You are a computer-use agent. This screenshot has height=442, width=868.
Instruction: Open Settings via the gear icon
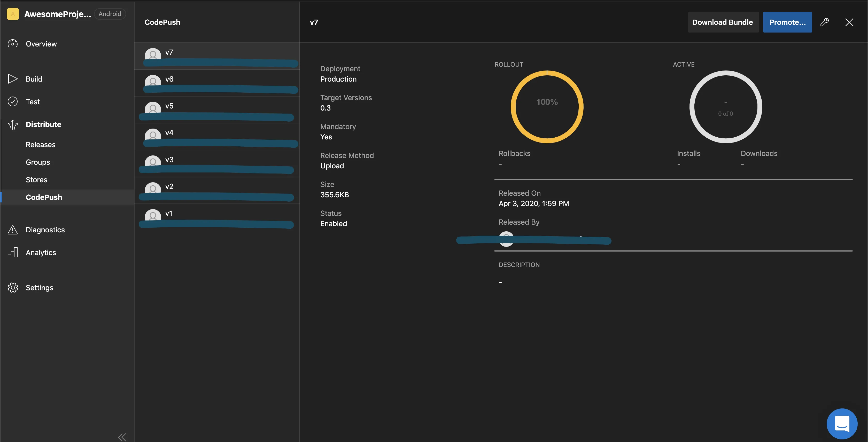click(x=13, y=288)
